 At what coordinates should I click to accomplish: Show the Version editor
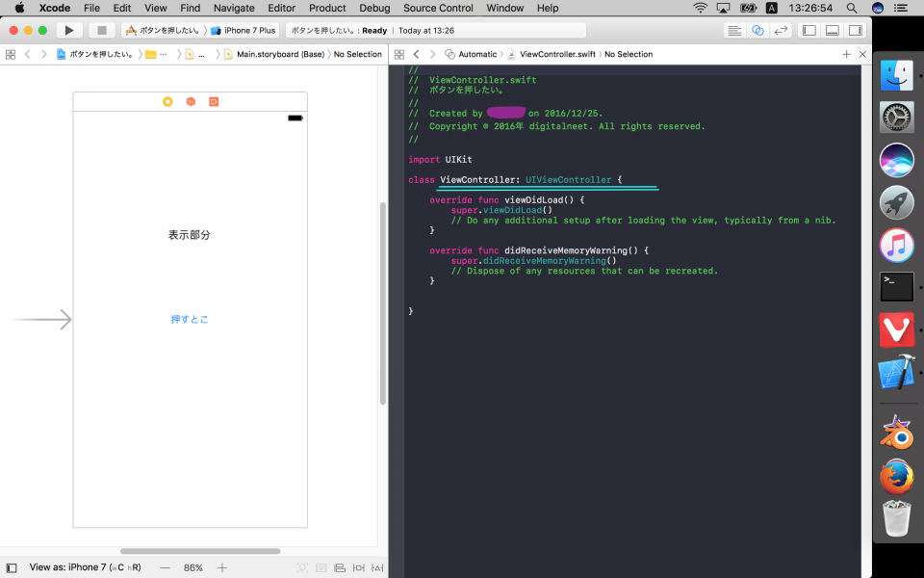pyautogui.click(x=781, y=30)
